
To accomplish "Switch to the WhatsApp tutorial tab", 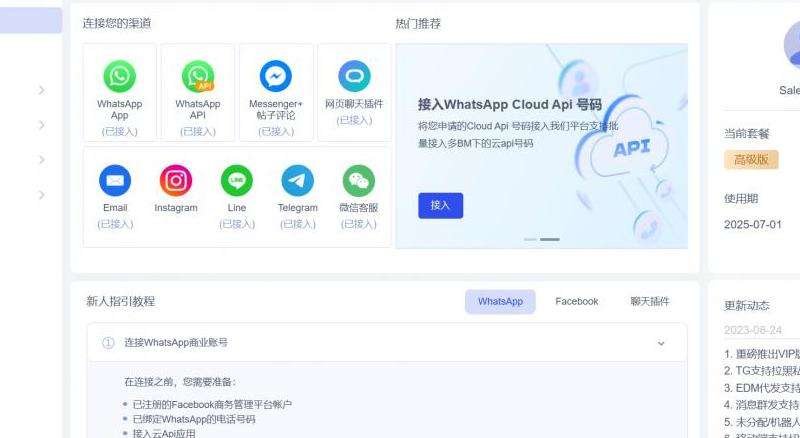I will pyautogui.click(x=500, y=302).
